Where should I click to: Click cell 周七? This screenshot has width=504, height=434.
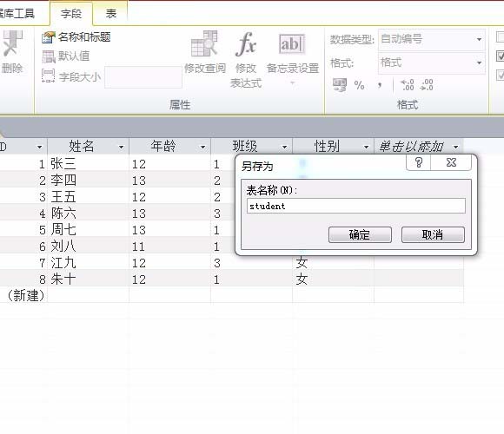tap(88, 230)
